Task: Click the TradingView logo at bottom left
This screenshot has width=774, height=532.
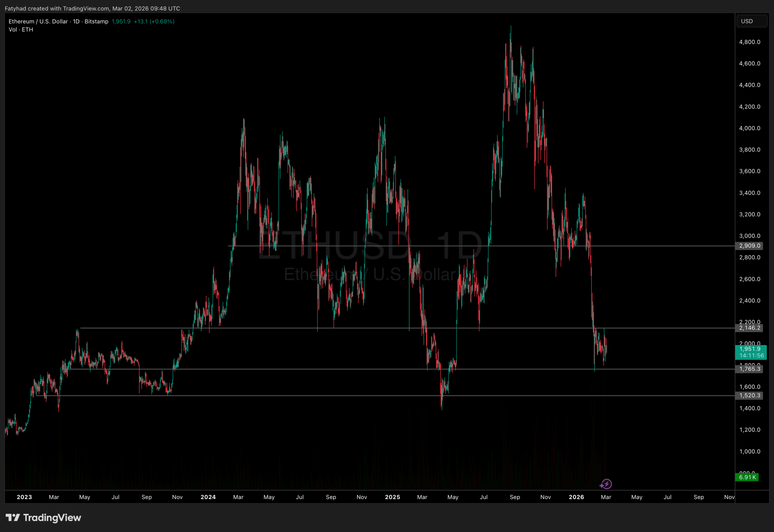Action: (43, 518)
